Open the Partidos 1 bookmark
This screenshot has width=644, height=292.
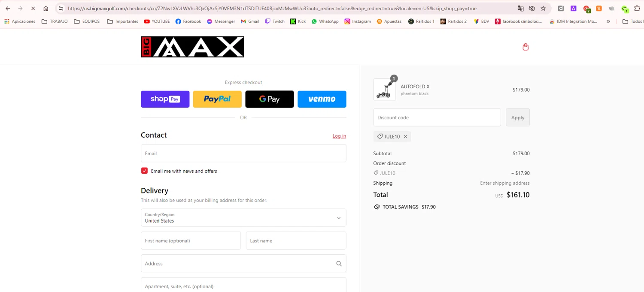421,21
